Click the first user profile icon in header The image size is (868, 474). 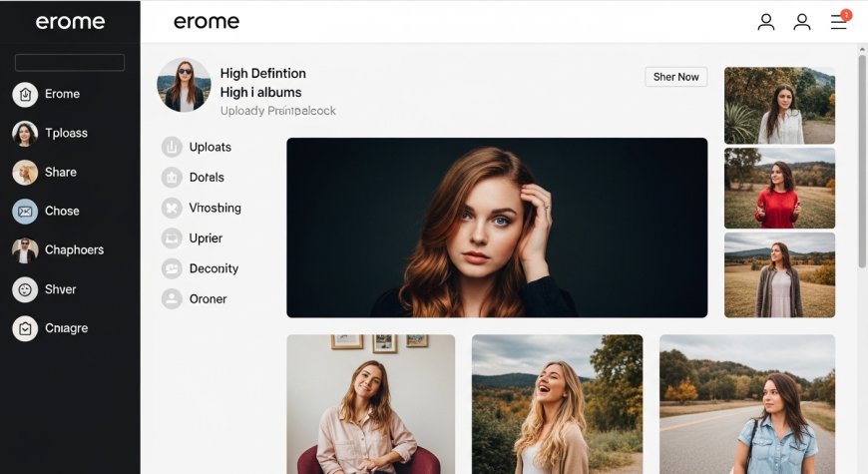tap(766, 22)
